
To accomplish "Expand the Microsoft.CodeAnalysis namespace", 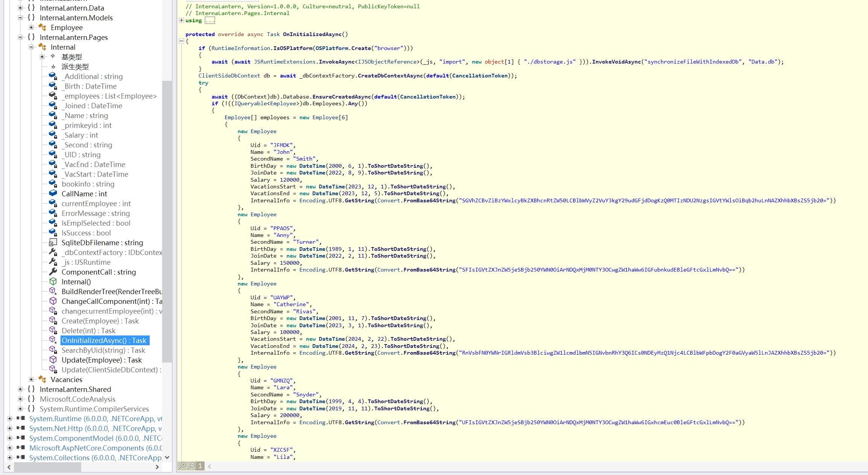I will [20, 399].
